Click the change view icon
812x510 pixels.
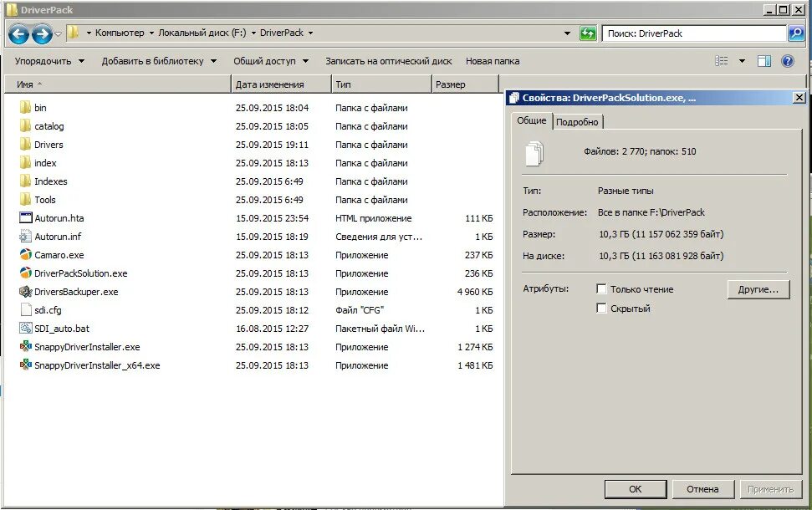722,60
